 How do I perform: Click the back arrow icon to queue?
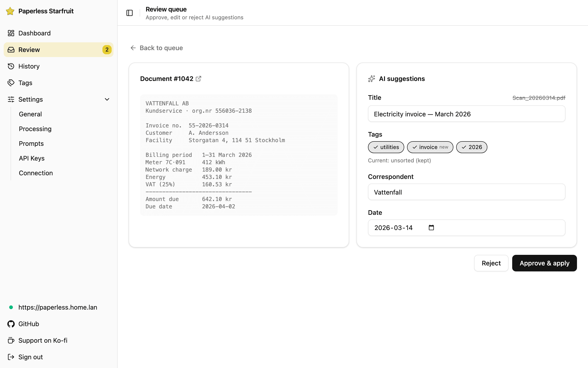(x=133, y=48)
